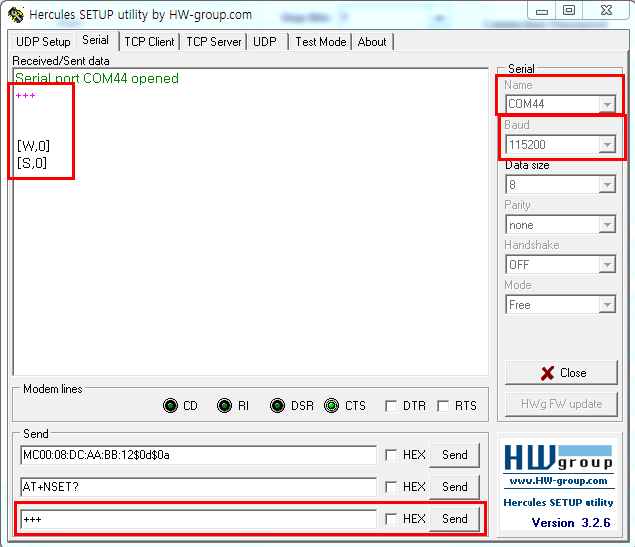Screen dimensions: 635x547
Task: Click inside the Received/Sent data area
Action: [x=251, y=222]
